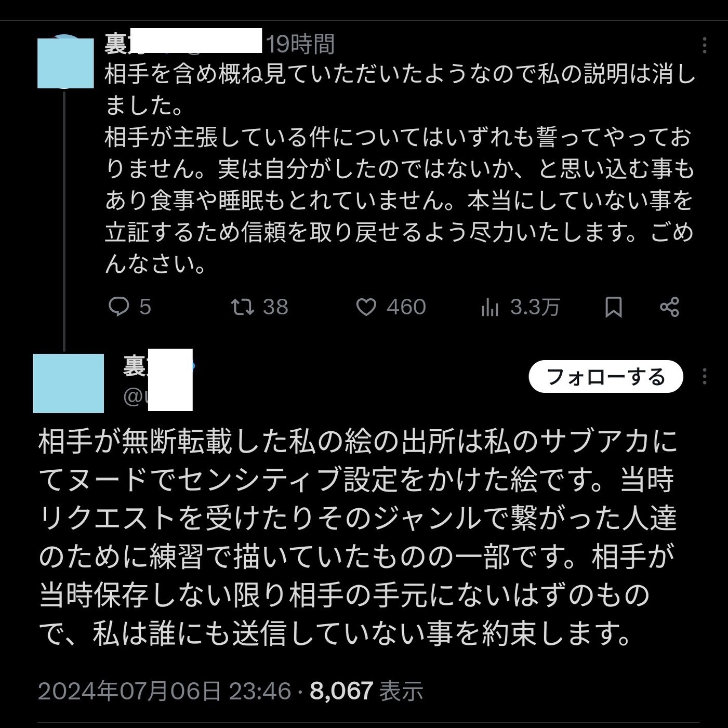Screen dimensions: 728x728
Task: Like the tweet using the heart icon
Action: pyautogui.click(x=366, y=307)
